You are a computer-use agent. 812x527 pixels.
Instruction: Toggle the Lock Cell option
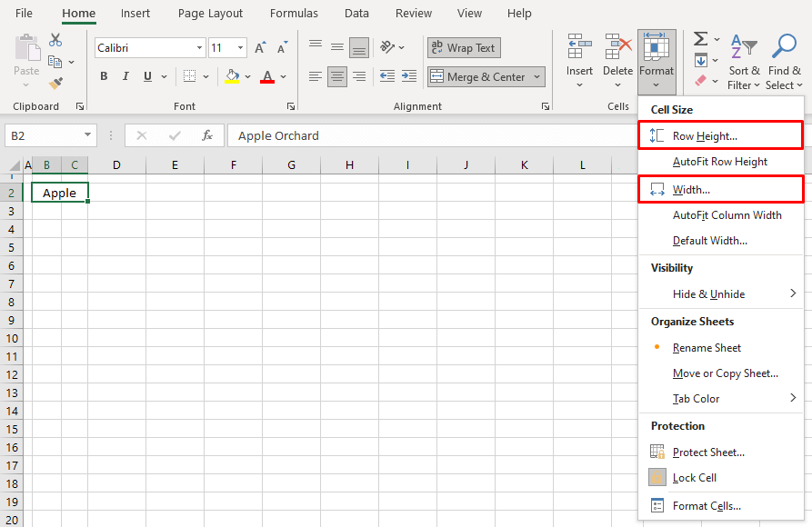click(696, 477)
